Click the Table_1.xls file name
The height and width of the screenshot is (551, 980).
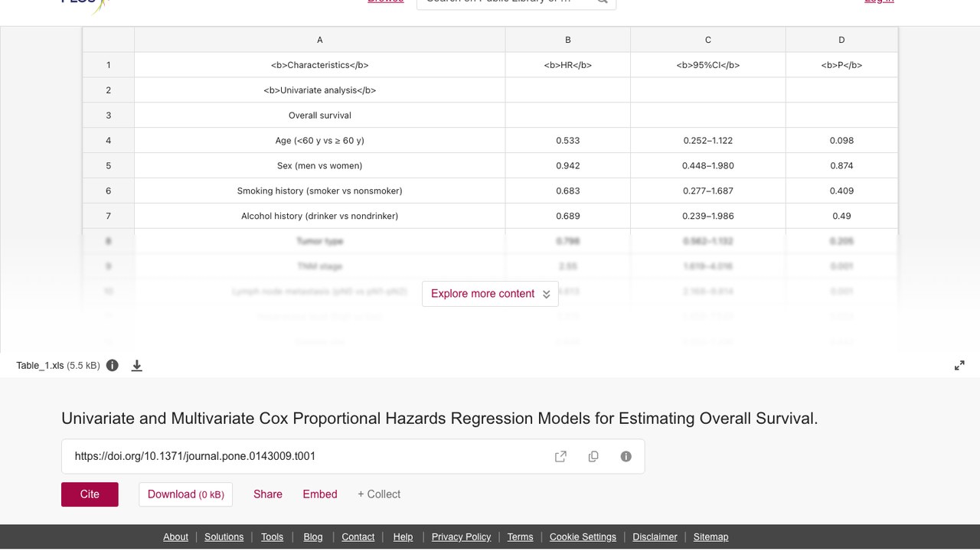(40, 366)
